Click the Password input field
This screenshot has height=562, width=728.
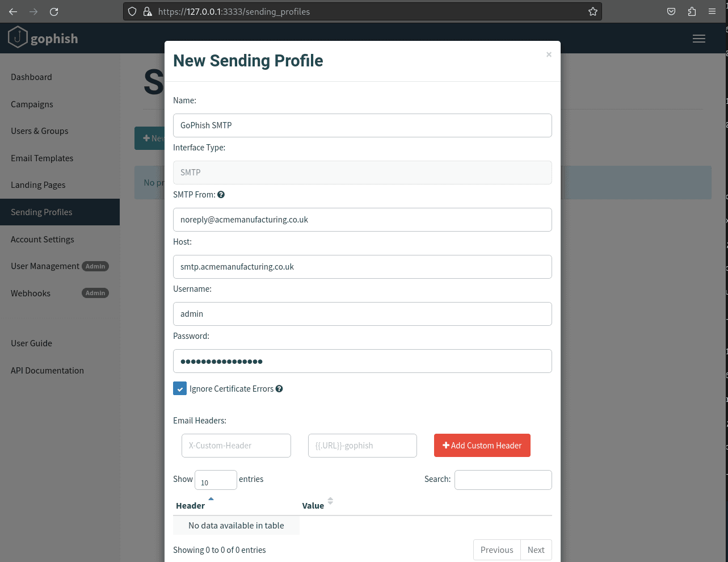point(363,361)
